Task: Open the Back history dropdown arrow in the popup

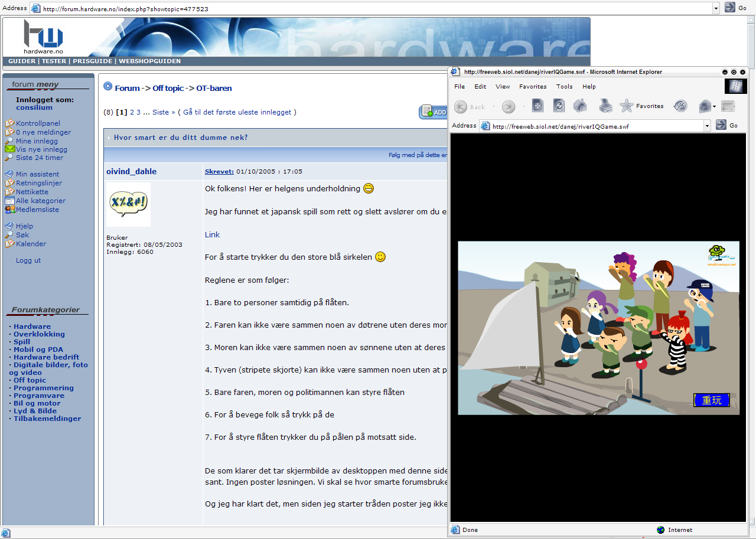Action: click(494, 107)
